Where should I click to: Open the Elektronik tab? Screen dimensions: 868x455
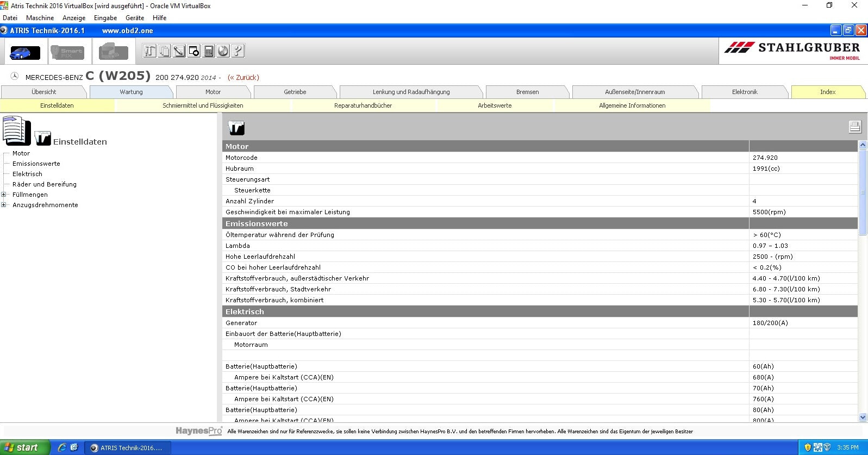pos(744,92)
